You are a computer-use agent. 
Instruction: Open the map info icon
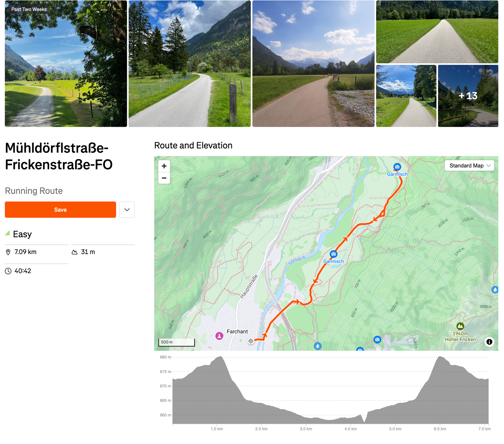(x=489, y=342)
